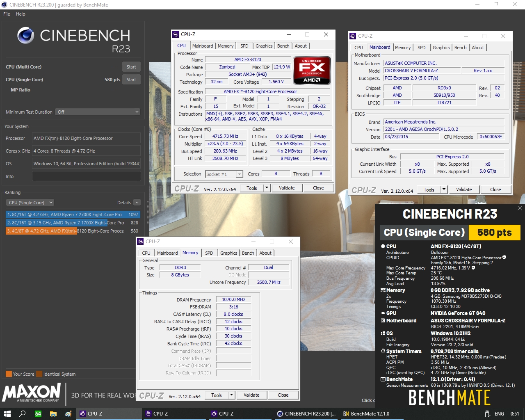
Task: Click the AMD FX Unlocked processor logo
Action: (312, 70)
